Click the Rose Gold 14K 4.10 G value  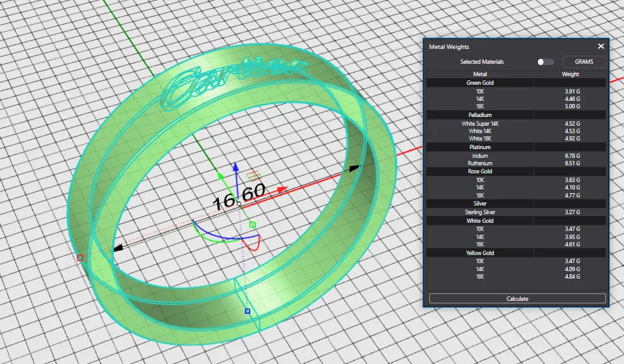pyautogui.click(x=573, y=188)
